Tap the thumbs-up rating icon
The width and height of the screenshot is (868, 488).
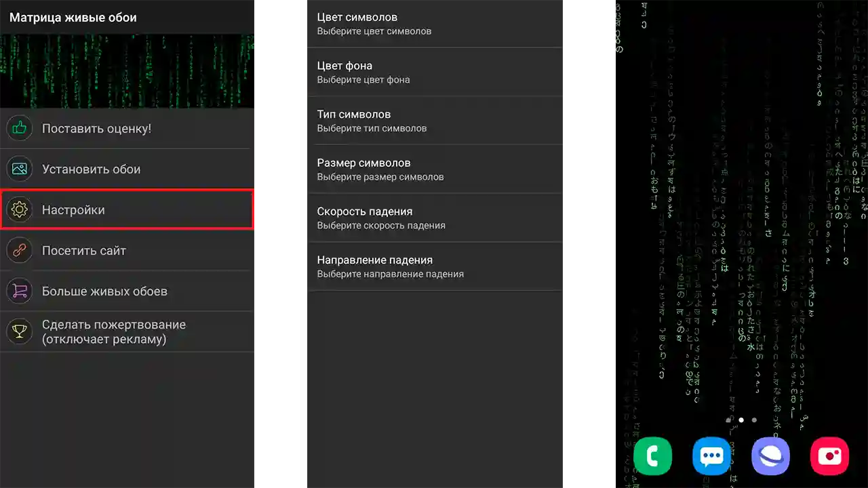20,128
